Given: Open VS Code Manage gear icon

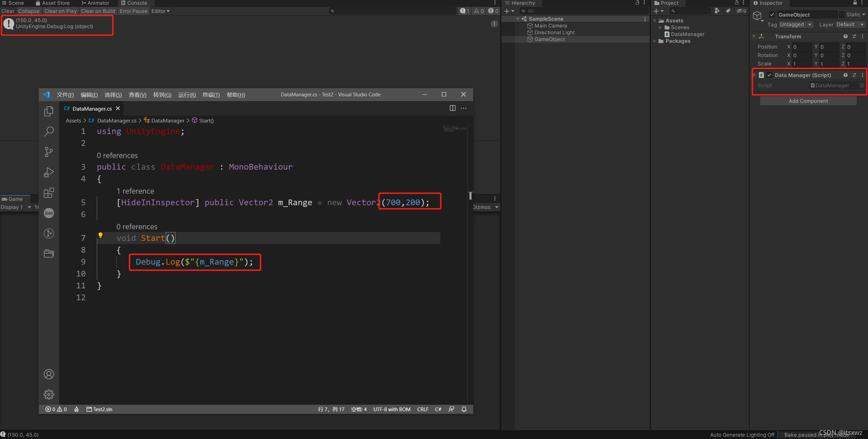Looking at the screenshot, I should (49, 394).
